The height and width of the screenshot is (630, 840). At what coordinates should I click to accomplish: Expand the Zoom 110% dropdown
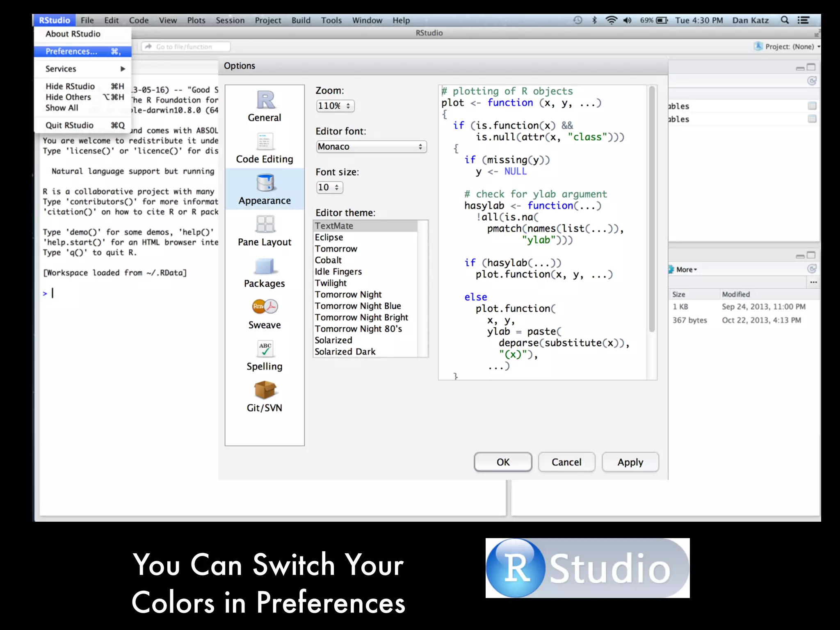(x=335, y=106)
